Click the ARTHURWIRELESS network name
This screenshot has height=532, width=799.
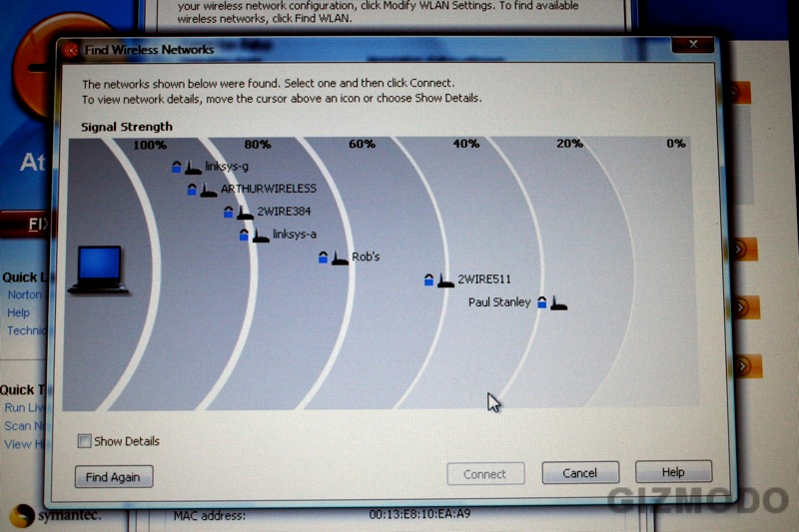tap(269, 189)
